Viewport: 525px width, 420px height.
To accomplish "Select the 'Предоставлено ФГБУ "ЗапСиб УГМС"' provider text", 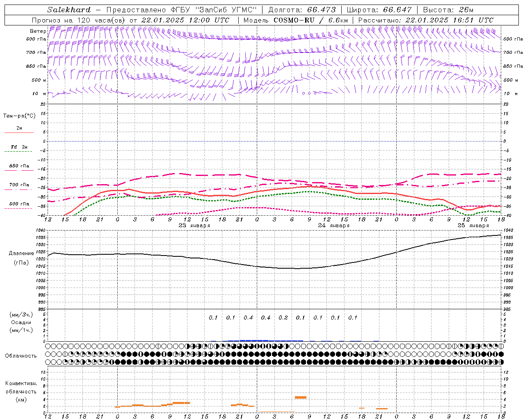I will point(181,10).
